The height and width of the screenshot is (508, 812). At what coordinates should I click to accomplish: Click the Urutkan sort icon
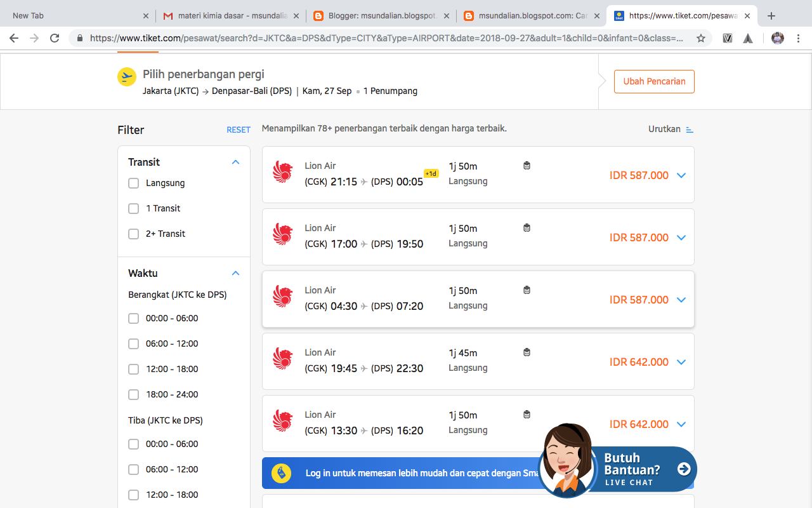(x=690, y=130)
